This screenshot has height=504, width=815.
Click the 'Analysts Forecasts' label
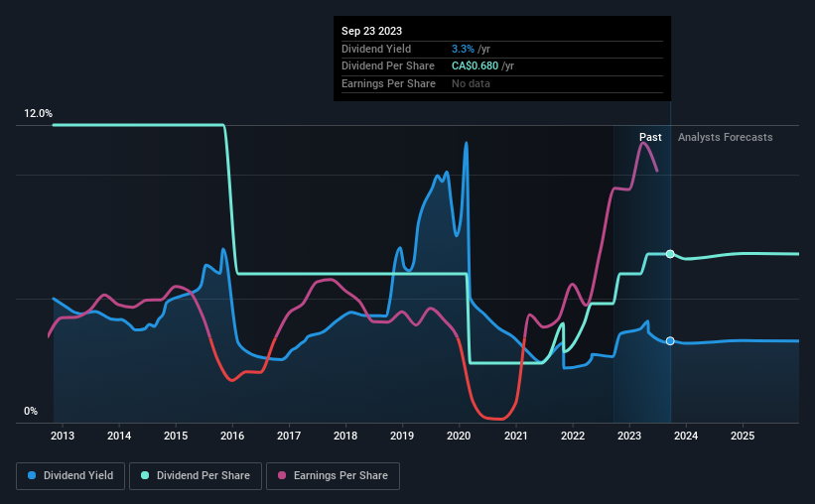pos(725,137)
